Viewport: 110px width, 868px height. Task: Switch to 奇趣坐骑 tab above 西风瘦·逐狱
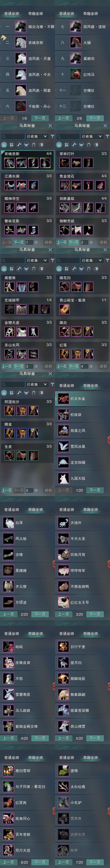[91, 14]
